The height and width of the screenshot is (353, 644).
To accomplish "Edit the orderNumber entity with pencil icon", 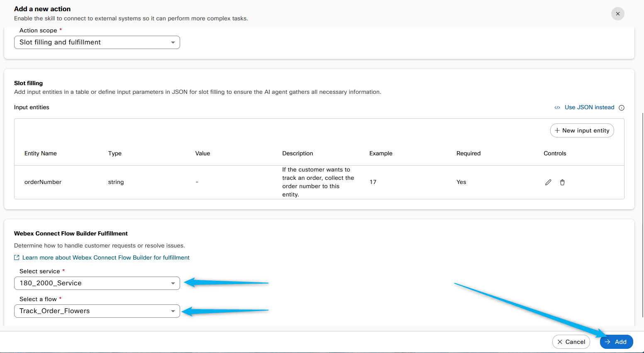I will [x=548, y=182].
